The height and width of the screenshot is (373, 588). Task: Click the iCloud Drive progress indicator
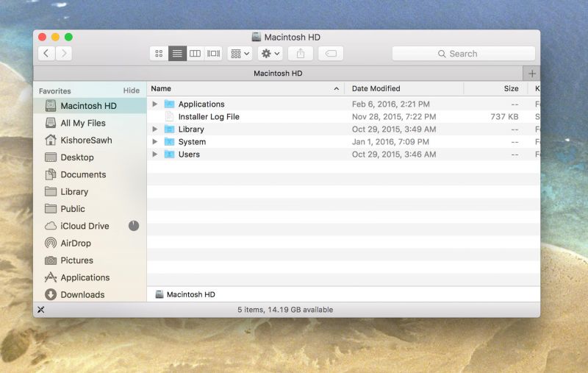[x=134, y=226]
